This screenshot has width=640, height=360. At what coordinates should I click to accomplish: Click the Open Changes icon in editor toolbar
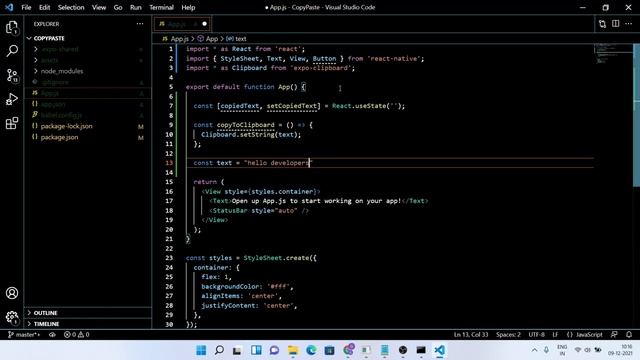pyautogui.click(x=602, y=24)
